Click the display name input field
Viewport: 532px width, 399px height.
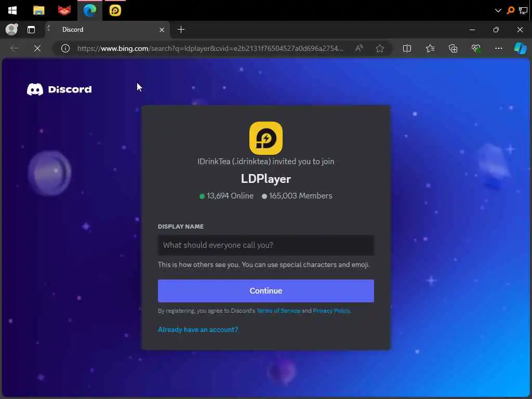pyautogui.click(x=266, y=245)
